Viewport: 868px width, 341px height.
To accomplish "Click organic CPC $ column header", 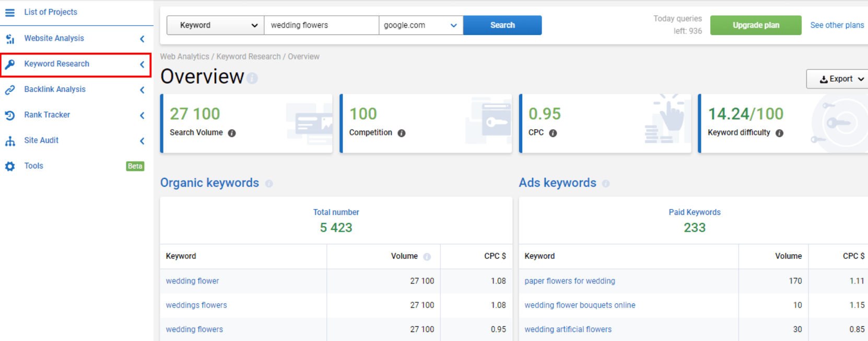I will (495, 256).
